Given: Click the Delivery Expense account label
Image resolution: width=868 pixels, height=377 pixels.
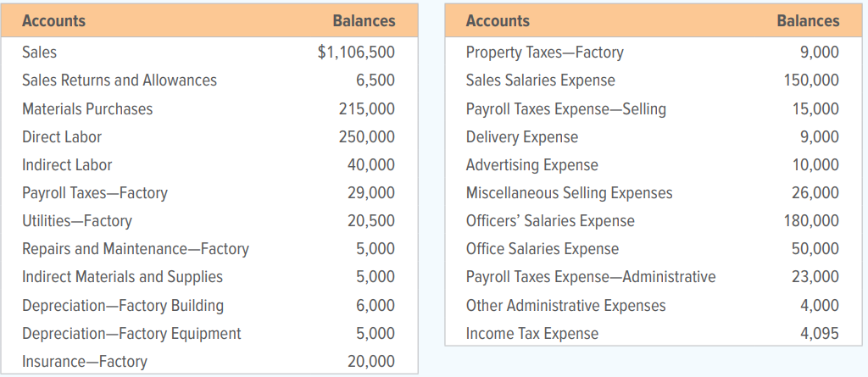Looking at the screenshot, I should coord(522,136).
